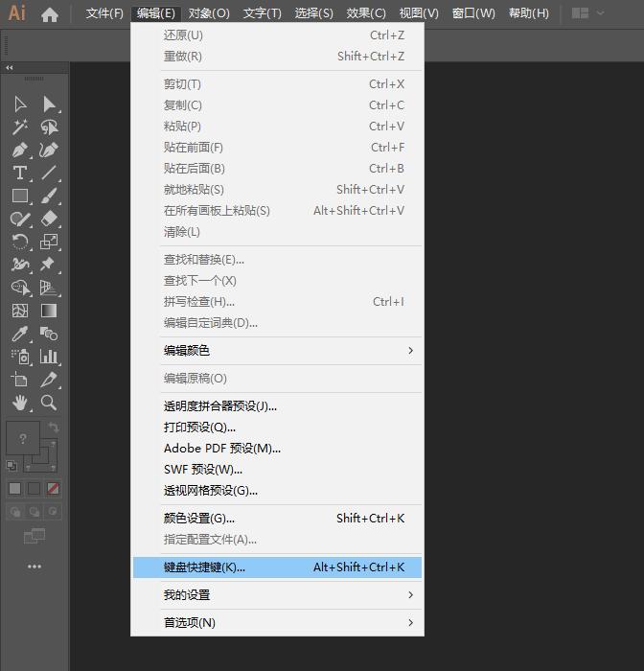
Task: Select the Eyedropper tool
Action: [20, 334]
